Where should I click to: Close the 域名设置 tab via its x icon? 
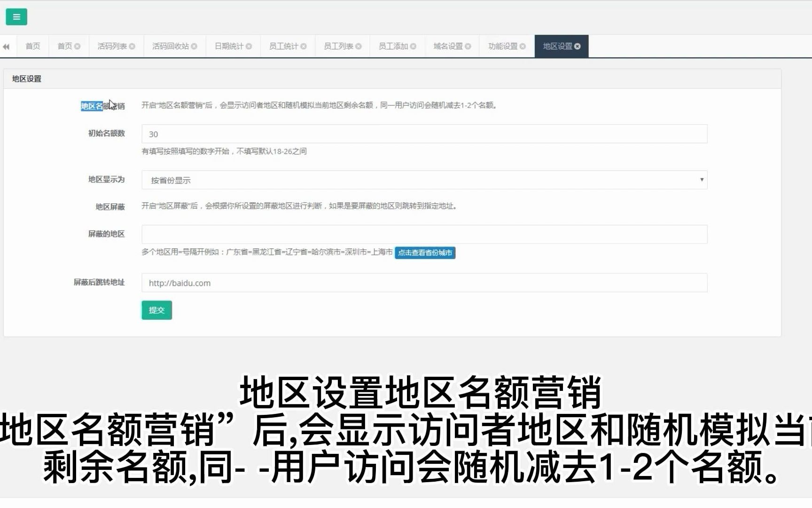coord(468,46)
